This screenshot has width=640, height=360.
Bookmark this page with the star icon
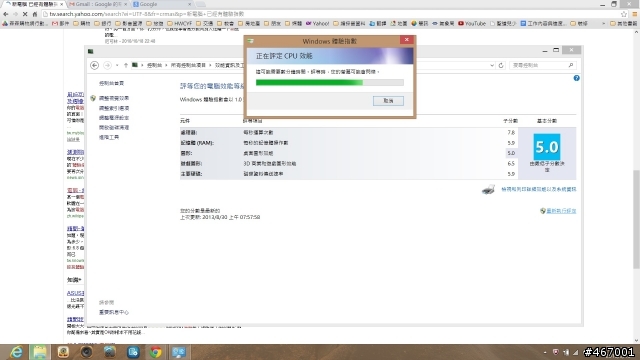[x=624, y=14]
